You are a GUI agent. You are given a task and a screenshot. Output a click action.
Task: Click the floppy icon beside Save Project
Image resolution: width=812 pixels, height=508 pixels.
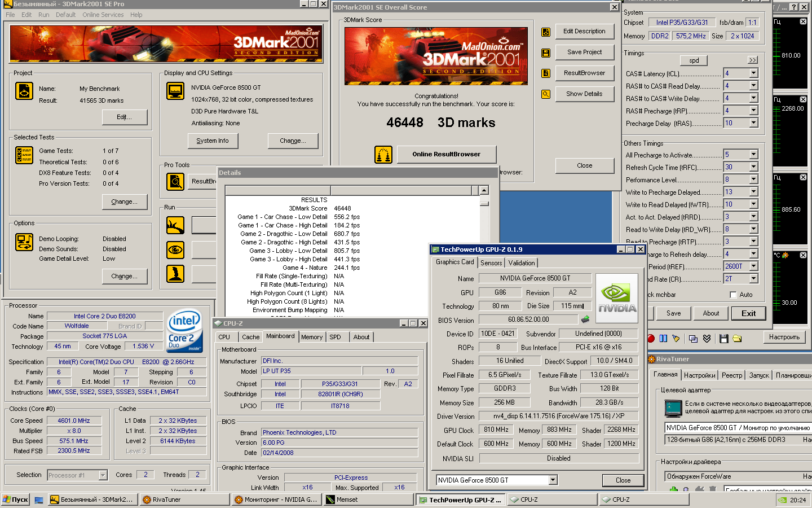point(546,53)
